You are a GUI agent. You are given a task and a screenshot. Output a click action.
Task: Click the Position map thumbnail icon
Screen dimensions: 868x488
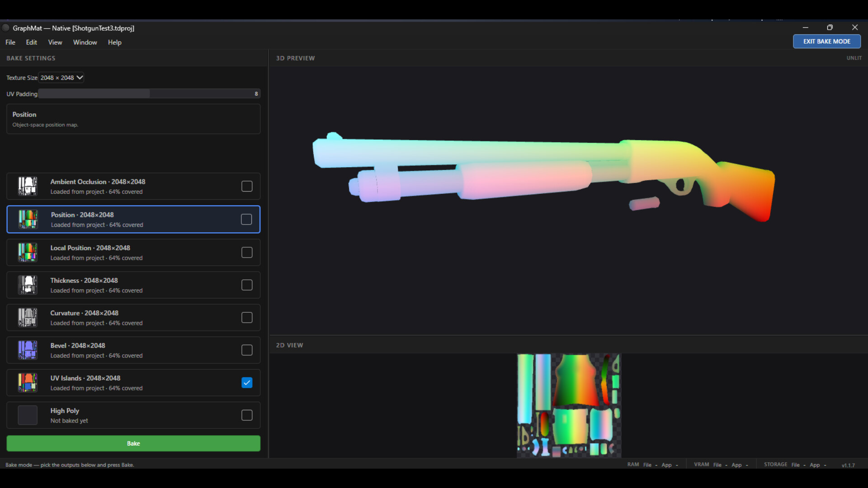click(28, 219)
